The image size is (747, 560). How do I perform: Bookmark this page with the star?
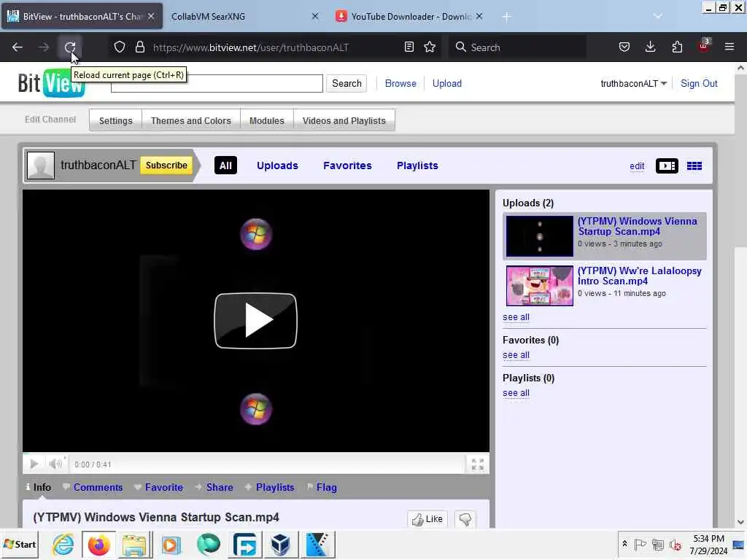tap(430, 47)
